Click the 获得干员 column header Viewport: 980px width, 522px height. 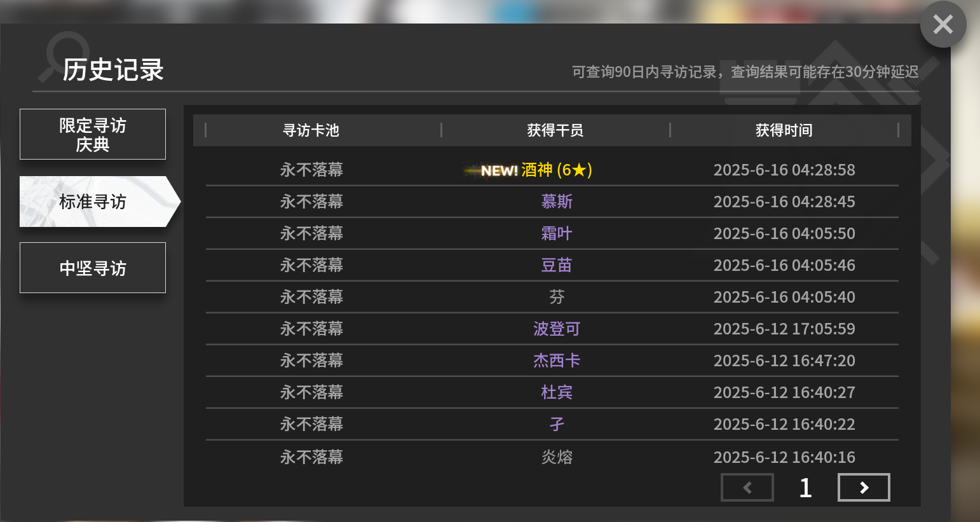pos(555,130)
